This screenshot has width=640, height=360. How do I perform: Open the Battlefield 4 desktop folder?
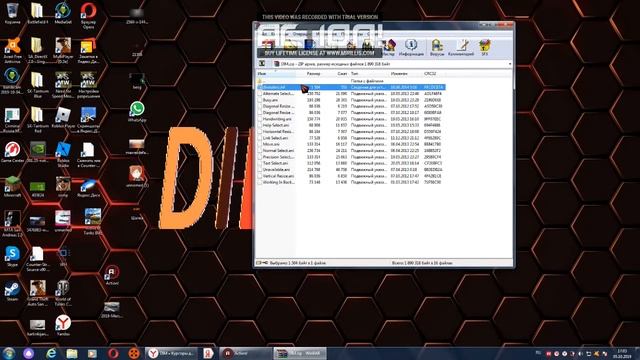point(37,13)
